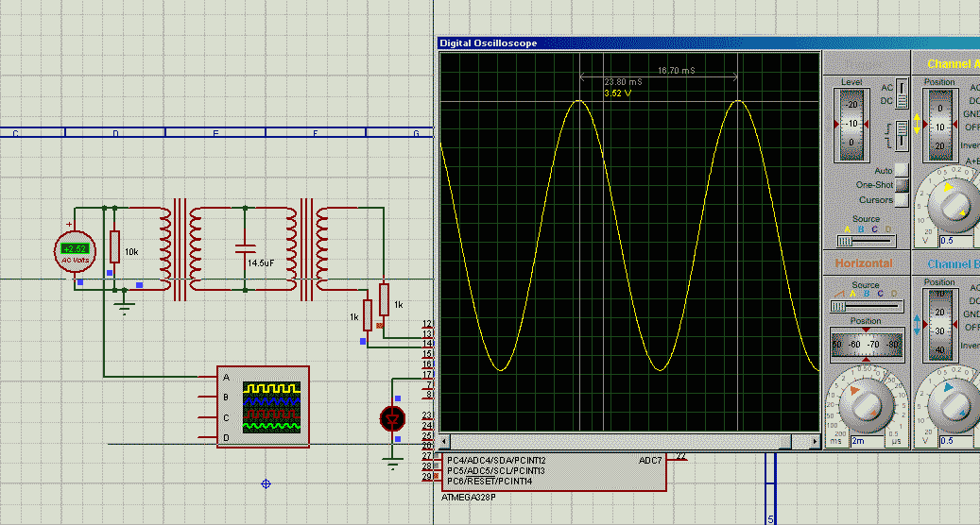Click the Channel A 0.5 volts field
980x525 pixels.
click(x=956, y=241)
